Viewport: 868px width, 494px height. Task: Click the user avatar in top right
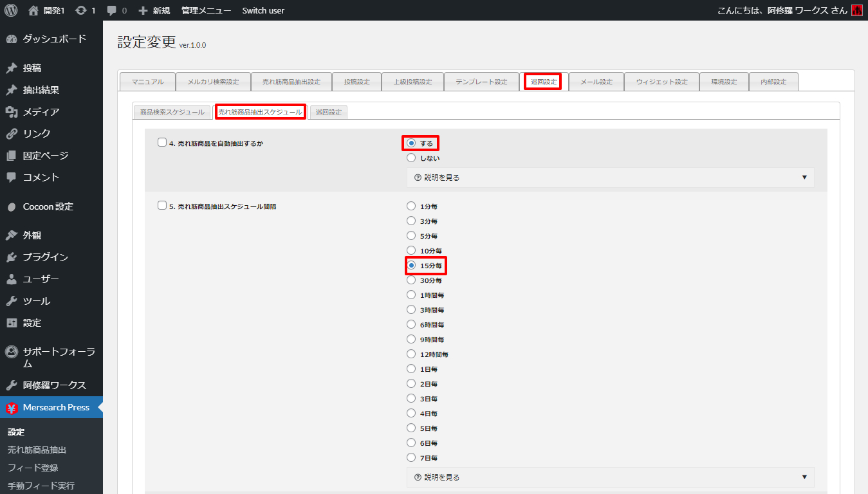(x=856, y=10)
